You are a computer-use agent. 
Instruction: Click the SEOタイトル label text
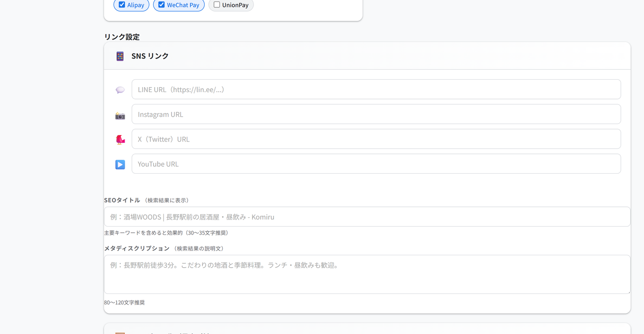pos(122,200)
